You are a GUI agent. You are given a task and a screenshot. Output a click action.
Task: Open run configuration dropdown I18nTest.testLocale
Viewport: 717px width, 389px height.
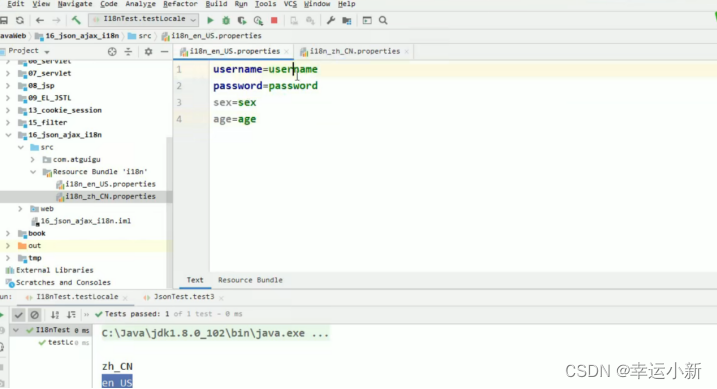point(144,19)
